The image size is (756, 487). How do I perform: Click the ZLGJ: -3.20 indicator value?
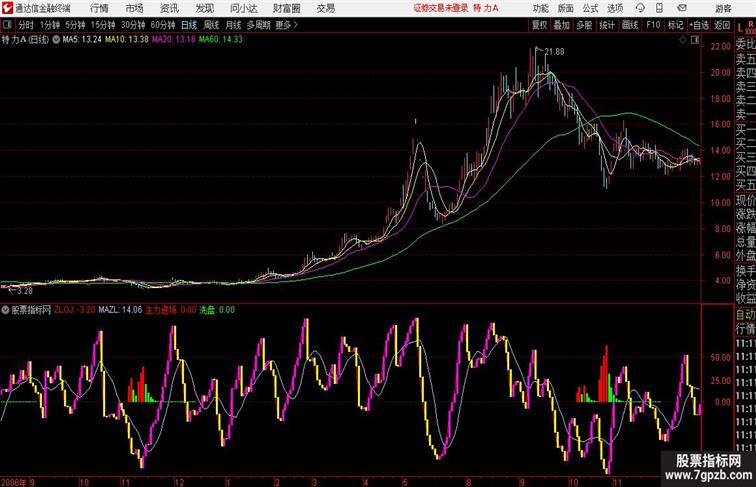[x=75, y=310]
